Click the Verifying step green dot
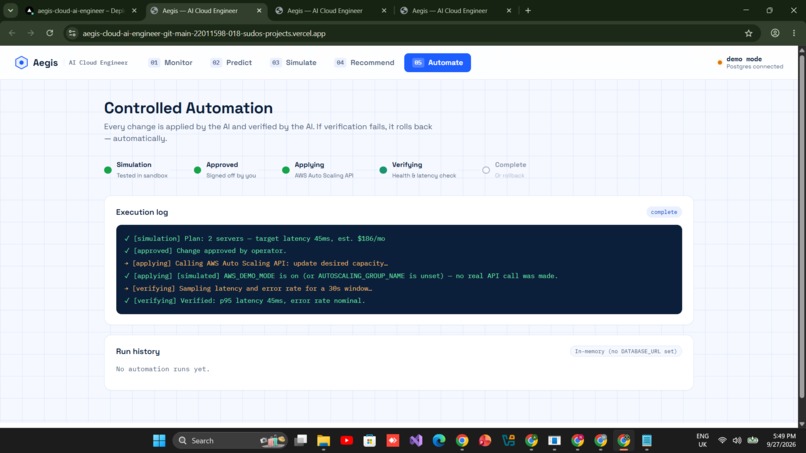The image size is (806, 453). click(x=383, y=170)
